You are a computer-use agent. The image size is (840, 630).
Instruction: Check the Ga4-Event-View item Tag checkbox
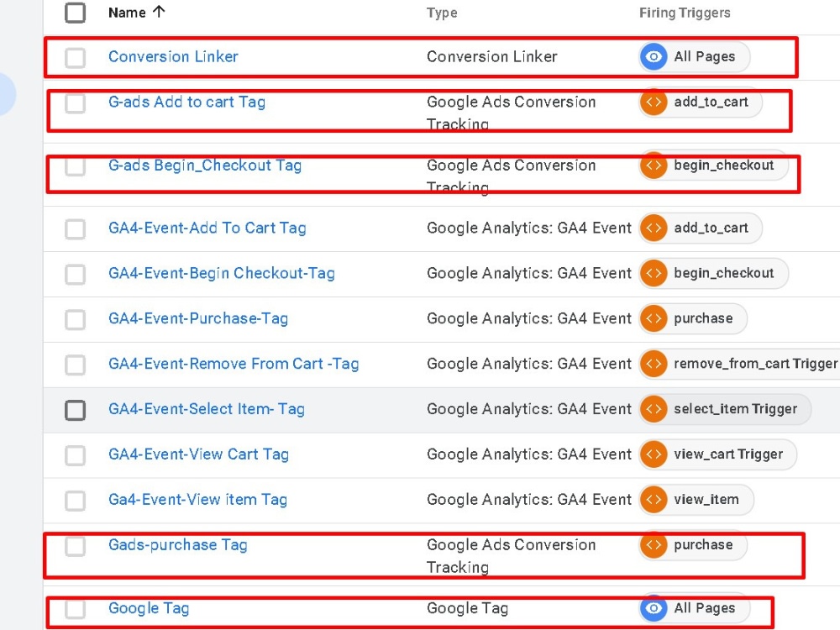[75, 501]
